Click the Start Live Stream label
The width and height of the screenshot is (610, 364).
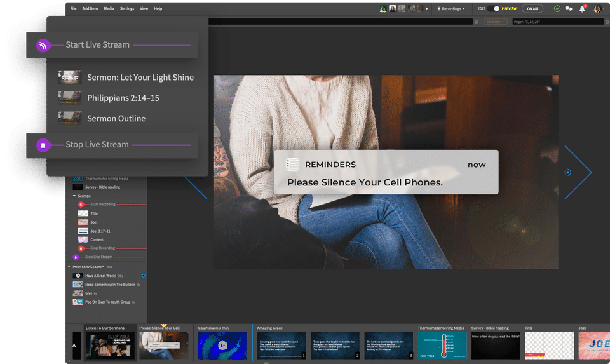click(x=98, y=44)
